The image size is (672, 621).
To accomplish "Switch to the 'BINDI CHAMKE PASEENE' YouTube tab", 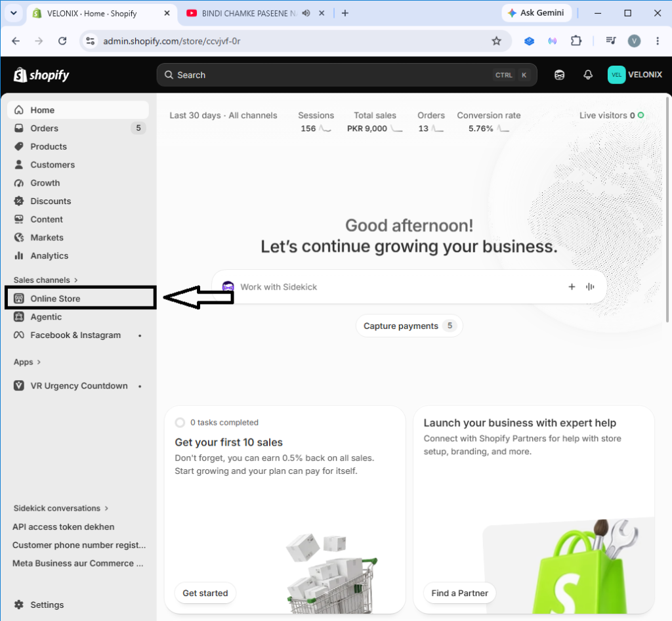I will (x=250, y=13).
